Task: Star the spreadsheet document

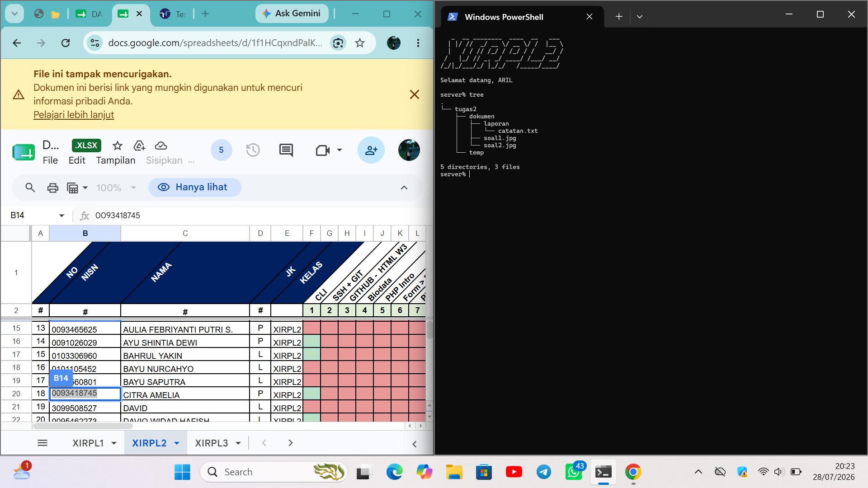Action: pyautogui.click(x=118, y=145)
